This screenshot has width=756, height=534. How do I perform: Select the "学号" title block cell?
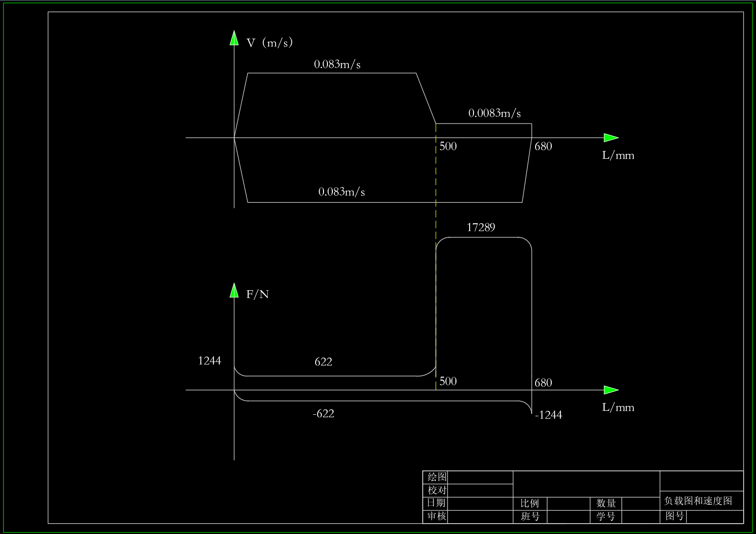(x=605, y=516)
